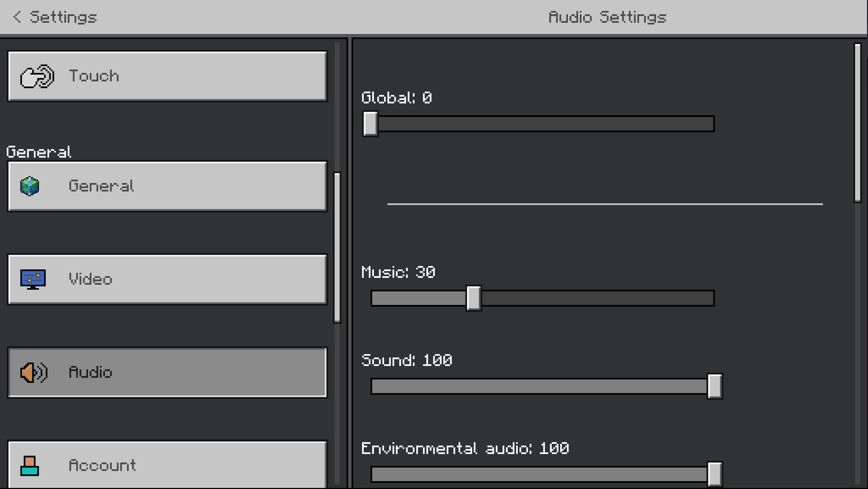
Task: Click the General globe cube icon
Action: click(x=30, y=186)
